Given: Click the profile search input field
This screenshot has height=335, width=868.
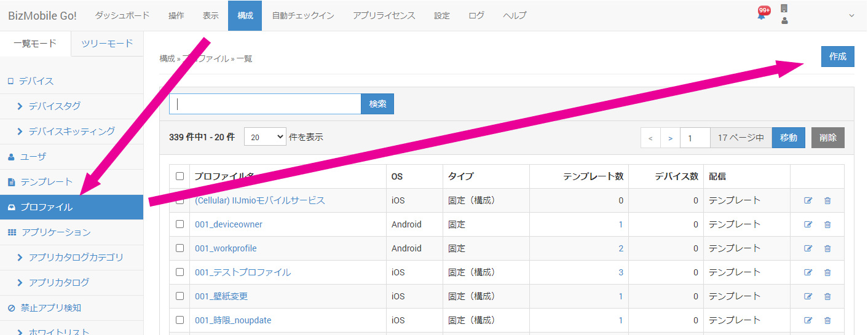Looking at the screenshot, I should (265, 104).
